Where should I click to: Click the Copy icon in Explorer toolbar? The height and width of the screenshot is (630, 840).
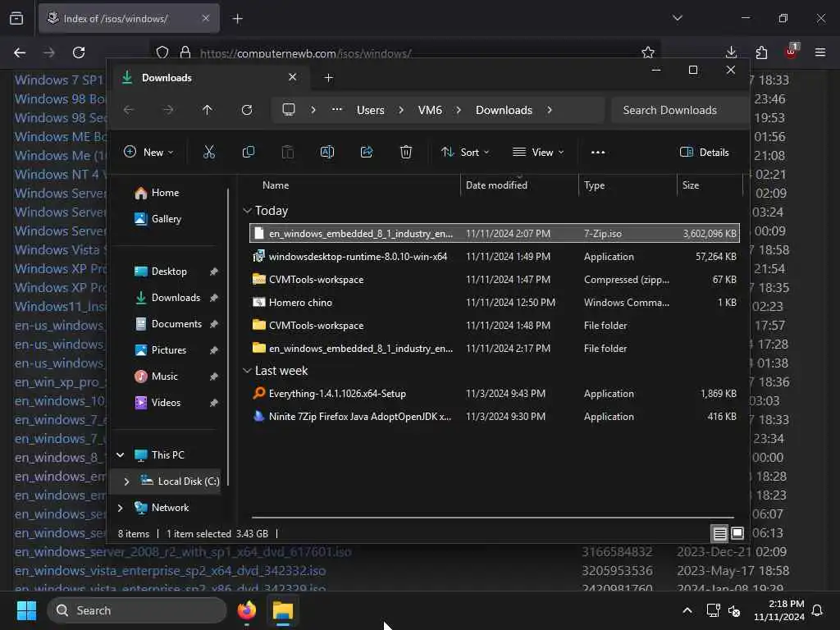coord(248,152)
